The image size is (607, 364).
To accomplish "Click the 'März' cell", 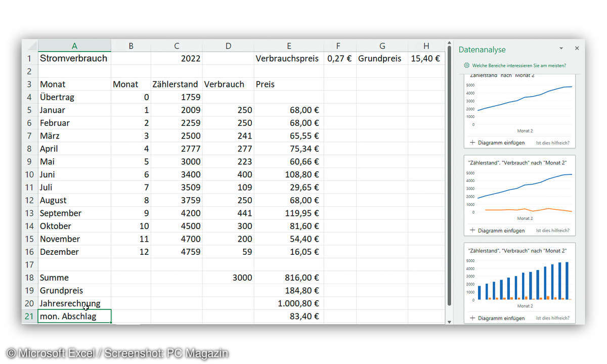I will click(74, 135).
